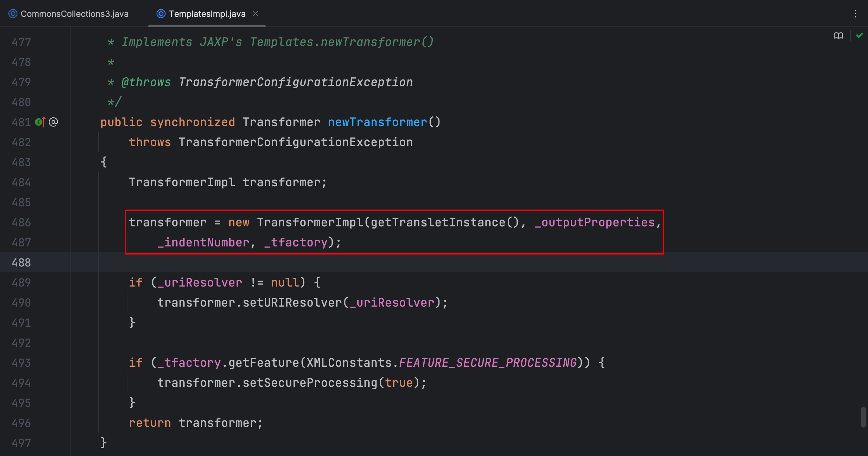The width and height of the screenshot is (868, 456).
Task: Click the newTransformer method name
Action: (377, 122)
